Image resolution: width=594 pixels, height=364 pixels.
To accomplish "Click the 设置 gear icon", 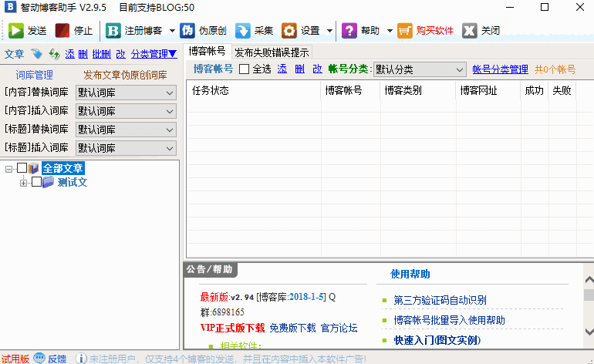I will 289,31.
